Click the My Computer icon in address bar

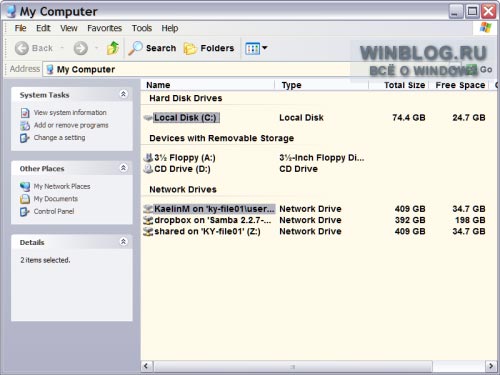pyautogui.click(x=50, y=69)
